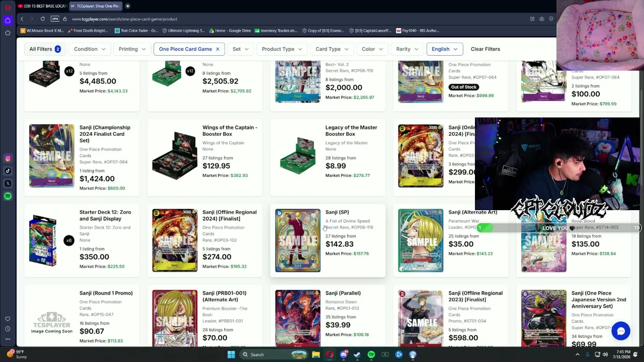Click the Clear Filters button

[x=486, y=49]
